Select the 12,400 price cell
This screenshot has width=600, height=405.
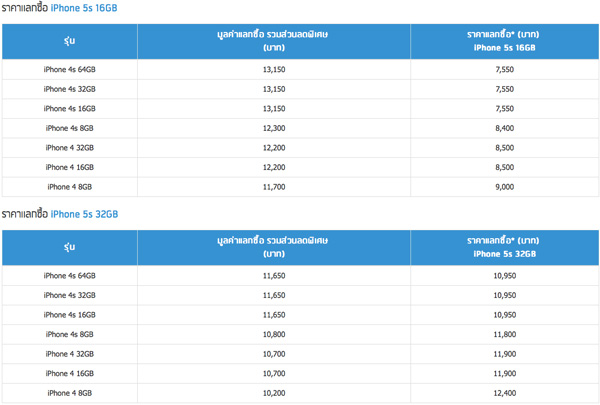coord(504,393)
